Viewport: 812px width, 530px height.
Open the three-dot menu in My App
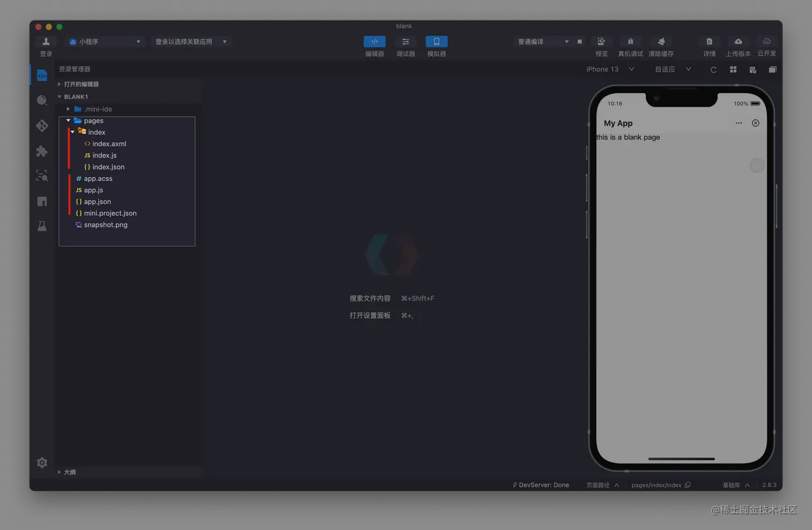[x=739, y=123]
